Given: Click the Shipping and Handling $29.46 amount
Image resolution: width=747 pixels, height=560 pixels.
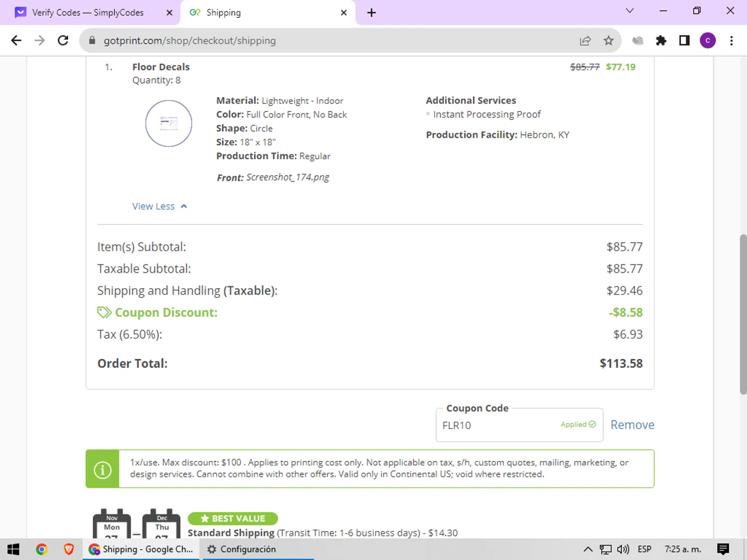Looking at the screenshot, I should pos(624,291).
